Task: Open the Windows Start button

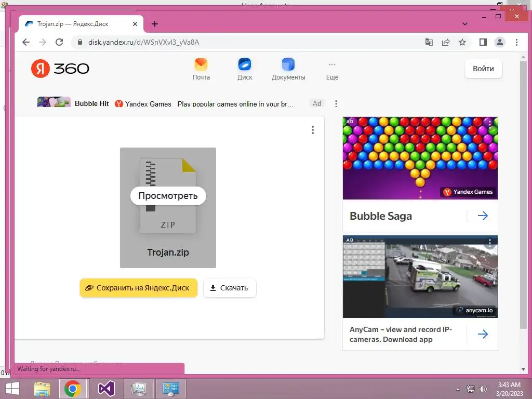Action: [12, 389]
